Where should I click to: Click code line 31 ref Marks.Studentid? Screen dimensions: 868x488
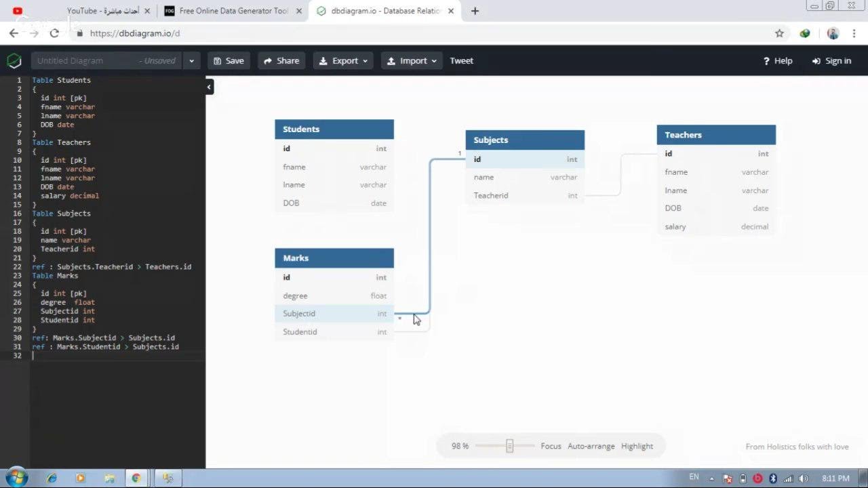[106, 346]
